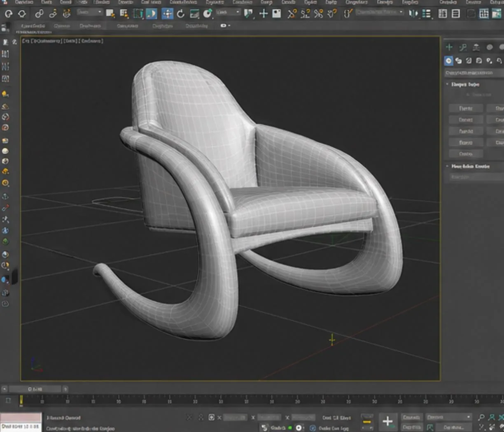Toggle the Snaps toggle icon
Screen dimensions: 504x432
(292, 14)
